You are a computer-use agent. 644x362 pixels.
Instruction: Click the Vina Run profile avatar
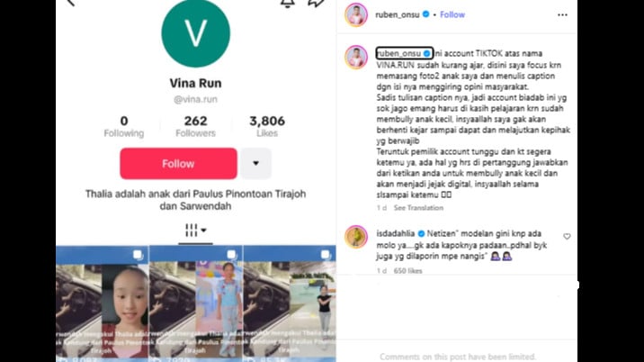195,33
